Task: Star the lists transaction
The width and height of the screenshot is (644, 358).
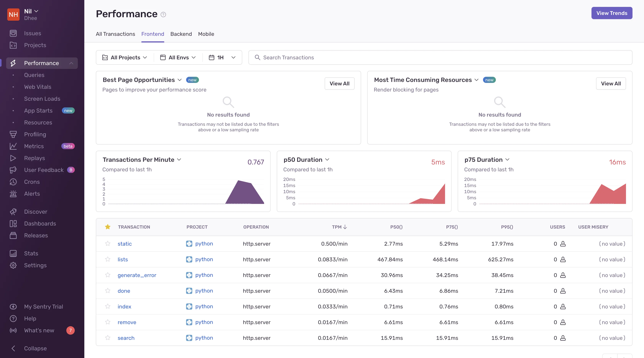Action: 108,259
